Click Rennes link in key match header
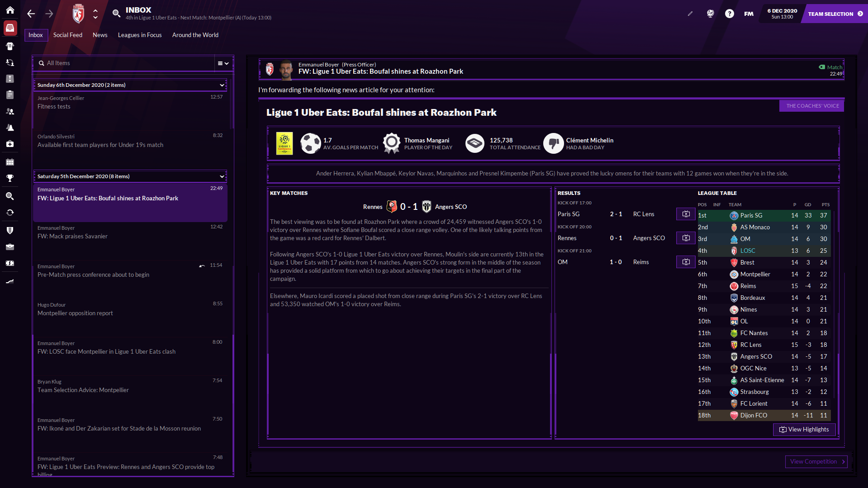Viewport: 868px width, 488px height. 373,207
